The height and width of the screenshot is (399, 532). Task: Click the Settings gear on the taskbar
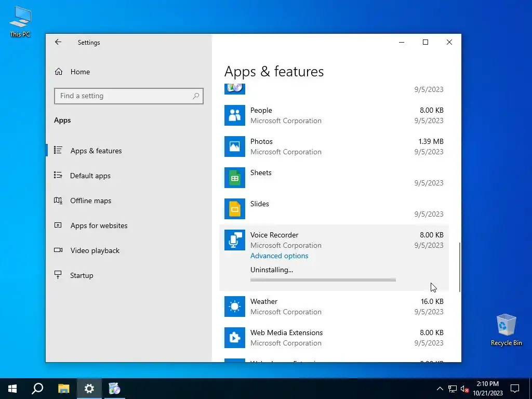coord(89,389)
